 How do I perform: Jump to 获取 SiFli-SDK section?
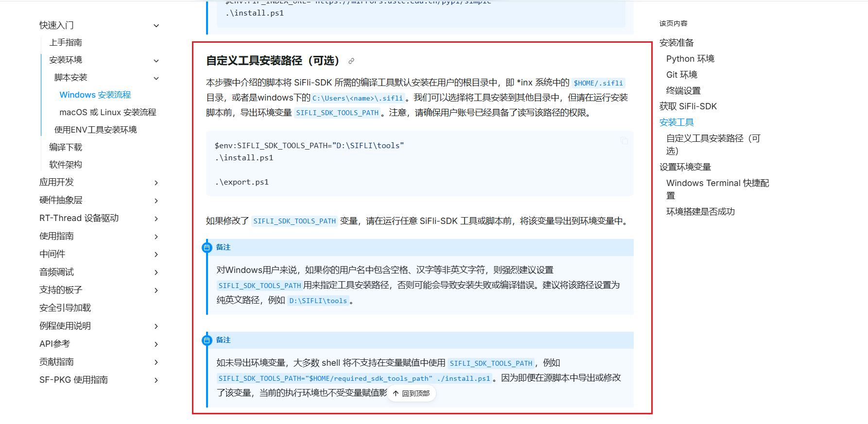688,106
